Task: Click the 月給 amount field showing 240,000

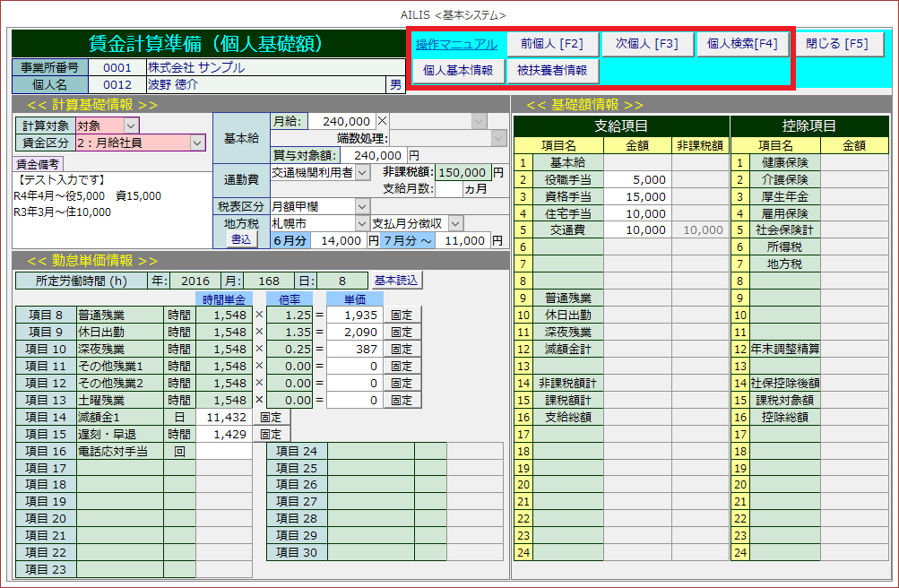Action: click(341, 121)
